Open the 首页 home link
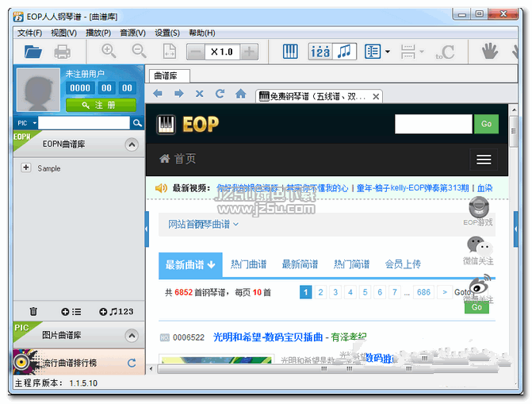This screenshot has width=532, height=404. click(178, 159)
